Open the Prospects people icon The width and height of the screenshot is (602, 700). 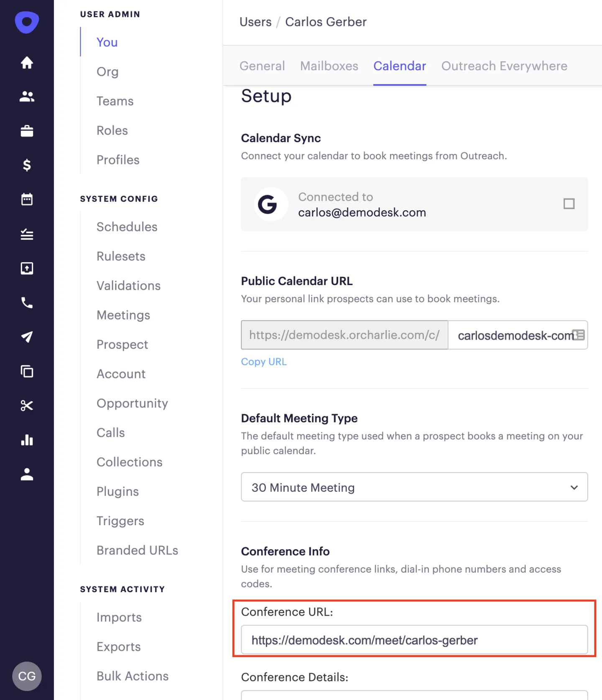(27, 97)
